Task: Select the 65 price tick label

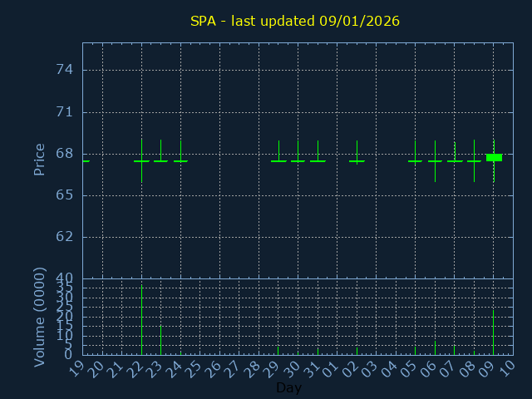Action: pyautogui.click(x=64, y=195)
